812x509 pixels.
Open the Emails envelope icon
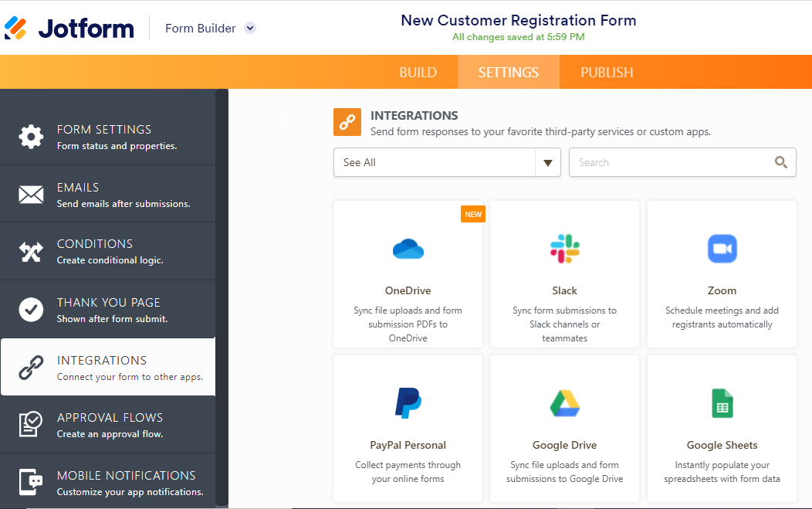[31, 195]
